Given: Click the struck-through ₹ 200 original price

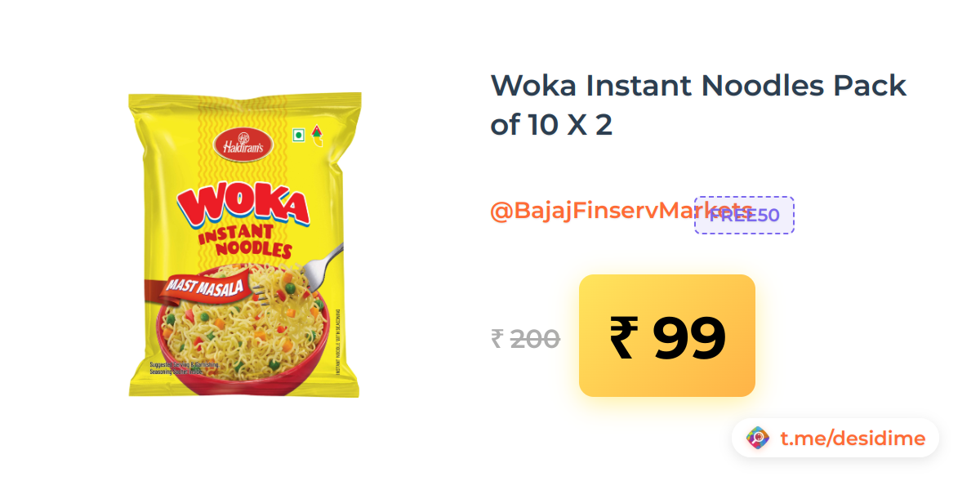Looking at the screenshot, I should click(525, 338).
